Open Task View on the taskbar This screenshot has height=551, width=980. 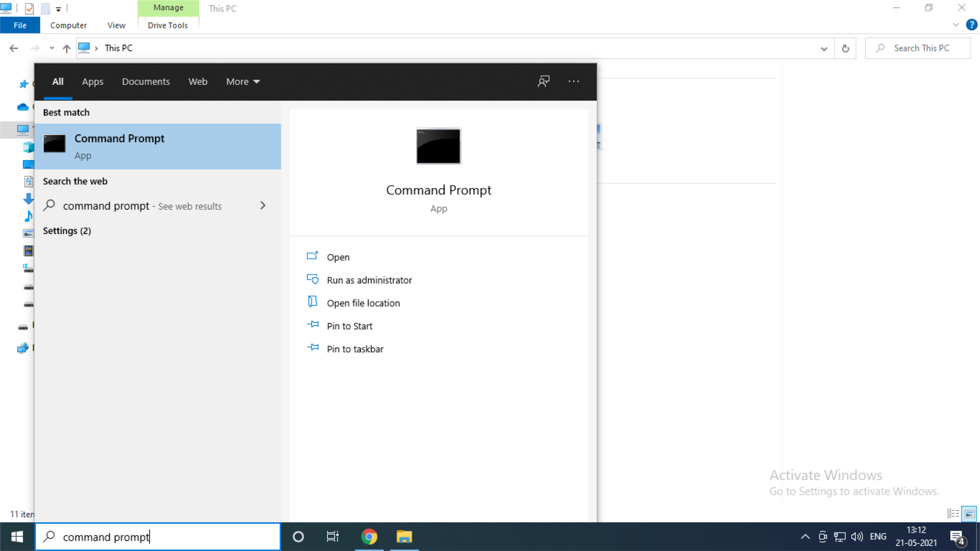click(333, 536)
